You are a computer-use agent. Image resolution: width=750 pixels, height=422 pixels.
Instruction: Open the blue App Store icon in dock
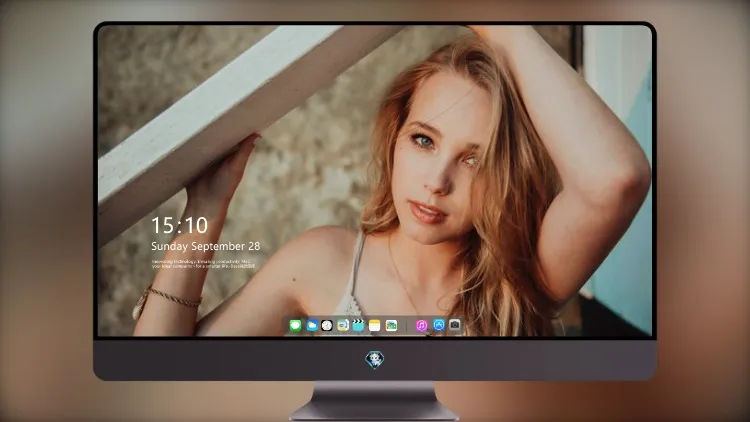[x=439, y=325]
